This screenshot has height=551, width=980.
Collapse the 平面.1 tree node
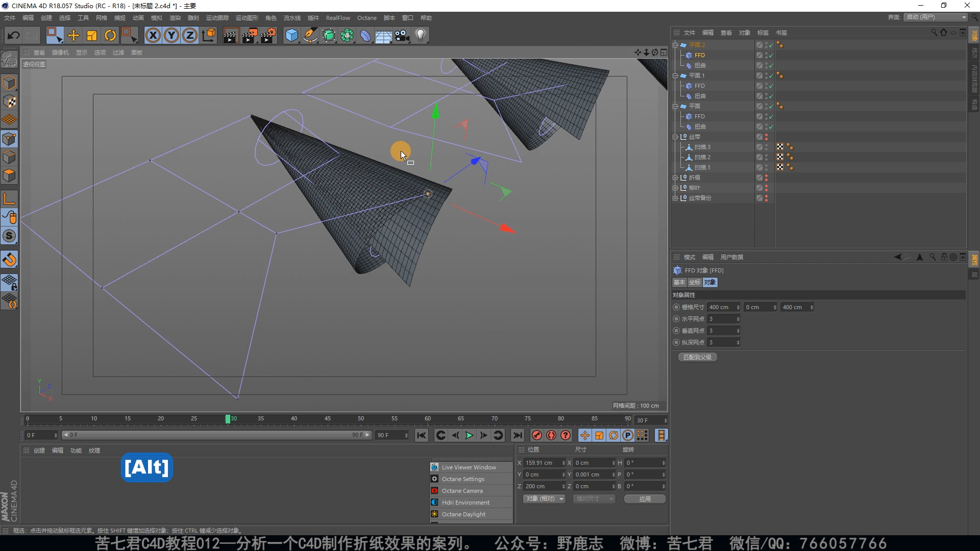coord(675,76)
